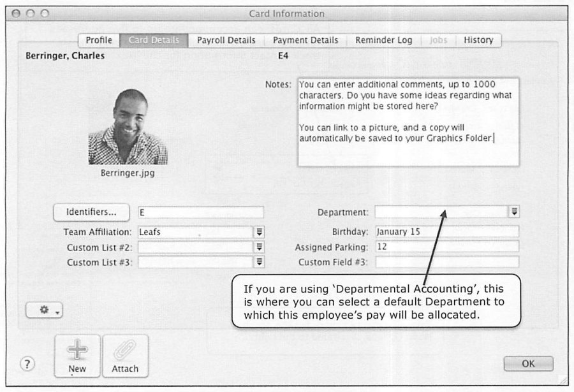Click the identifiers field containing E
Screen dimensions: 574x392
coord(201,212)
